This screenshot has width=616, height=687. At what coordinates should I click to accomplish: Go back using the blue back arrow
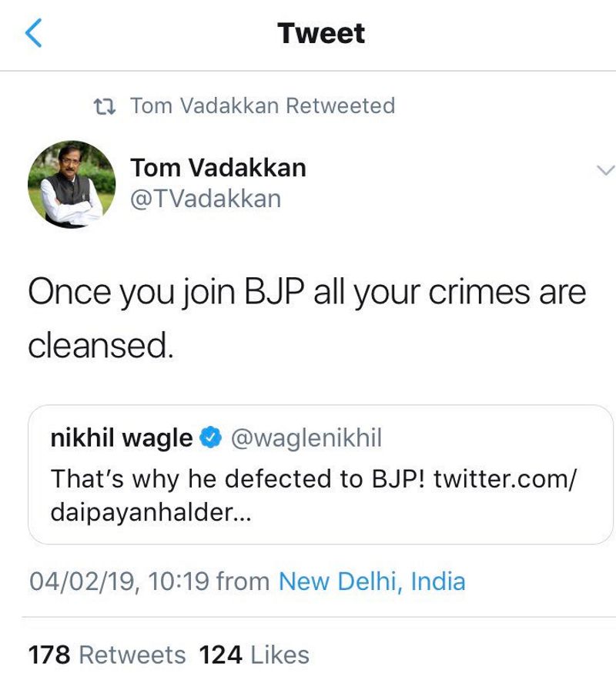pyautogui.click(x=33, y=34)
